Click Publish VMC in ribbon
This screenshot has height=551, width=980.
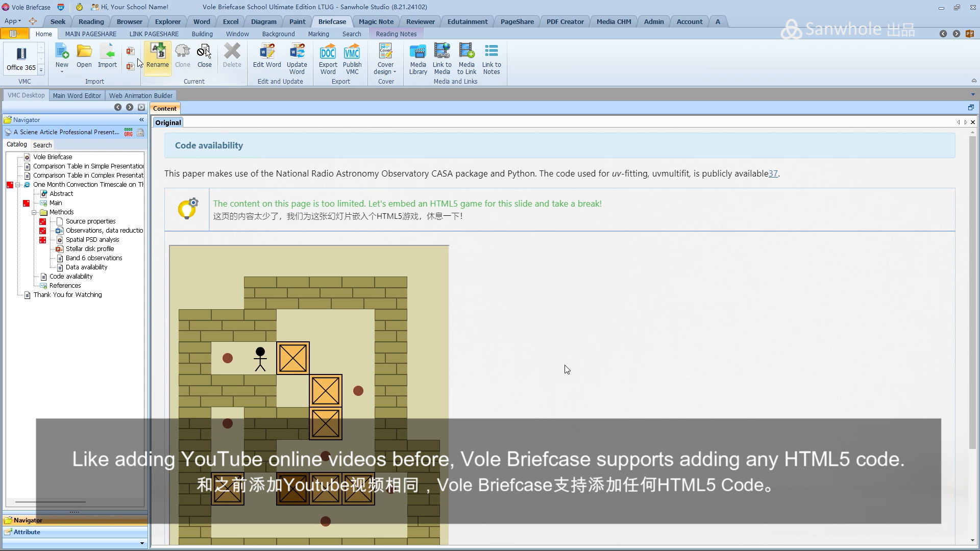pos(352,56)
